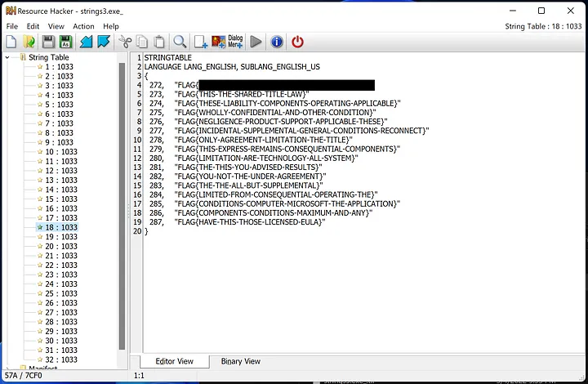Open a file with the folder icon
This screenshot has height=384, width=588.
(x=29, y=42)
